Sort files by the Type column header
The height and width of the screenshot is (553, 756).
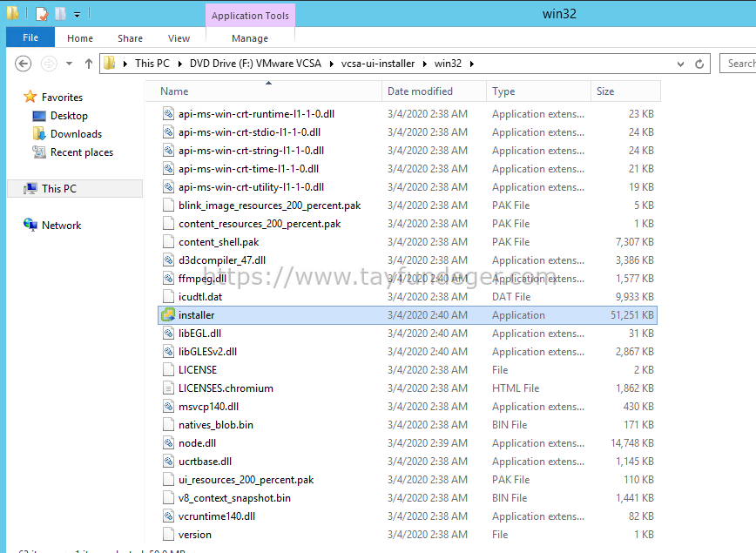coord(538,91)
